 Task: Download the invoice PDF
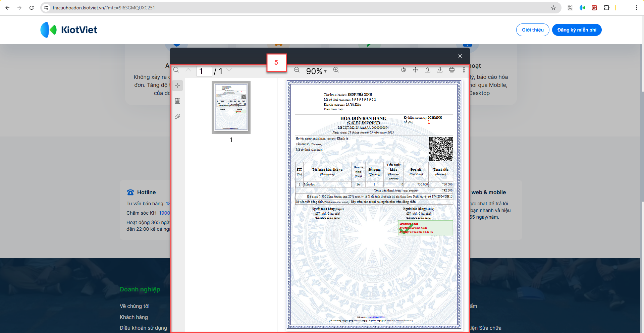(x=440, y=70)
